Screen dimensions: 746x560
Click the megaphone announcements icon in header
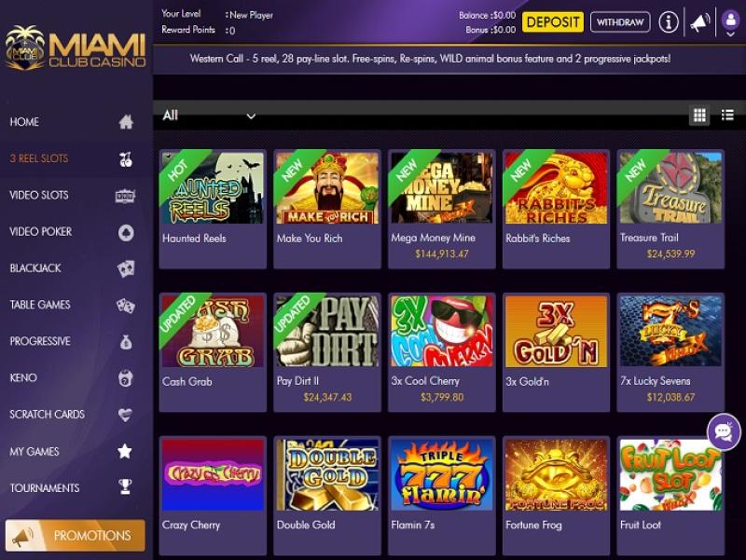pos(700,22)
